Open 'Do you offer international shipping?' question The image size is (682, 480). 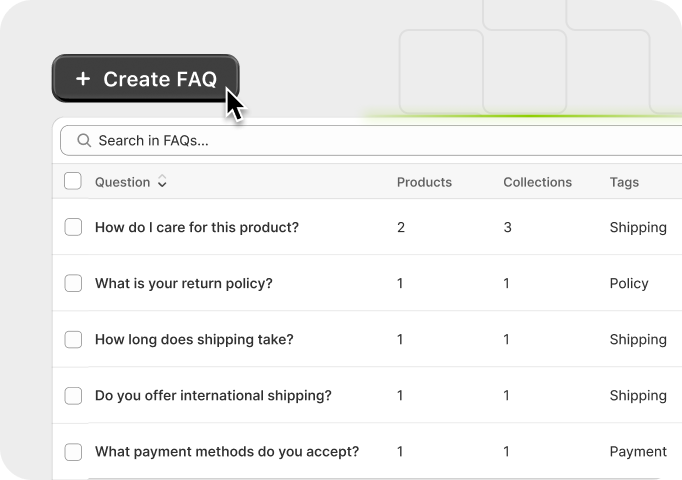[x=213, y=396]
